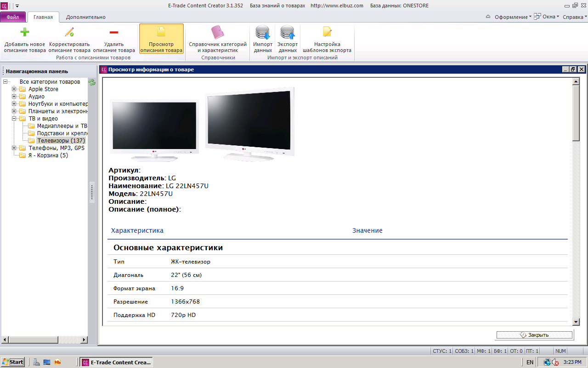This screenshot has height=368, width=588.
Task: Click the red minus delete description icon
Action: (x=114, y=32)
